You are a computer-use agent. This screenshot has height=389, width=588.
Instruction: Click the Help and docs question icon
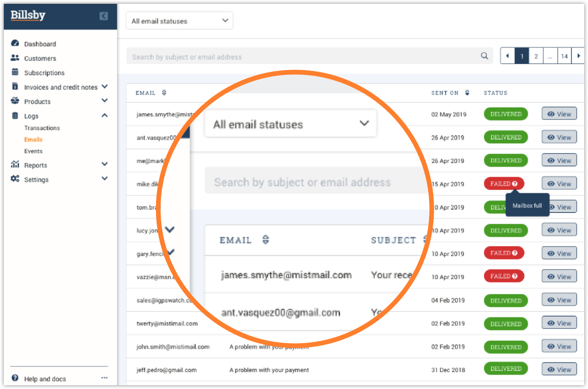coord(15,379)
